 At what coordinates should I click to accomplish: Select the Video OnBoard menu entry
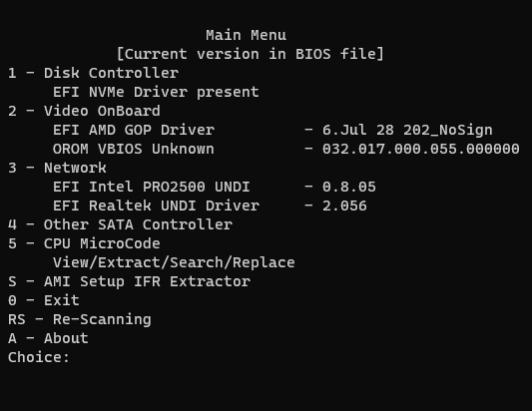[84, 111]
